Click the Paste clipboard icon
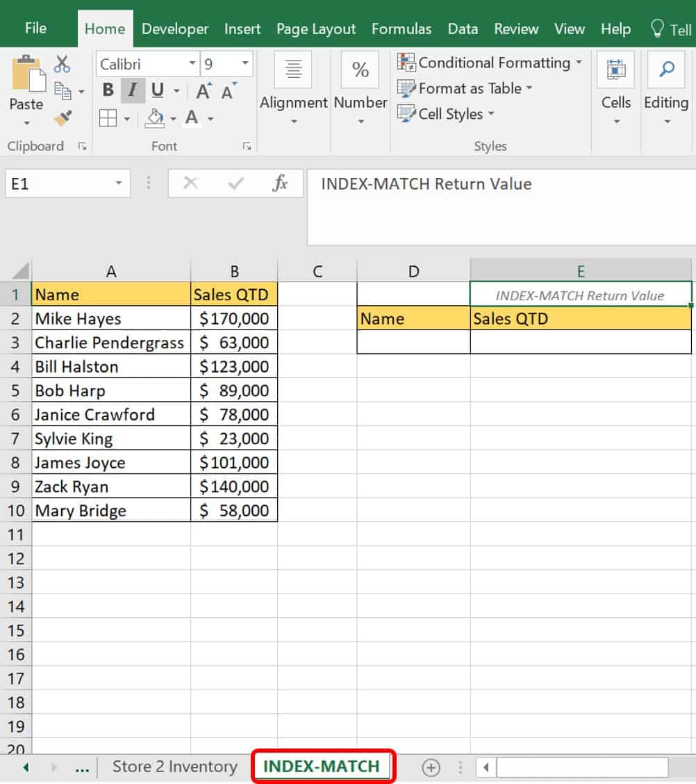Image resolution: width=696 pixels, height=784 pixels. pyautogui.click(x=28, y=74)
